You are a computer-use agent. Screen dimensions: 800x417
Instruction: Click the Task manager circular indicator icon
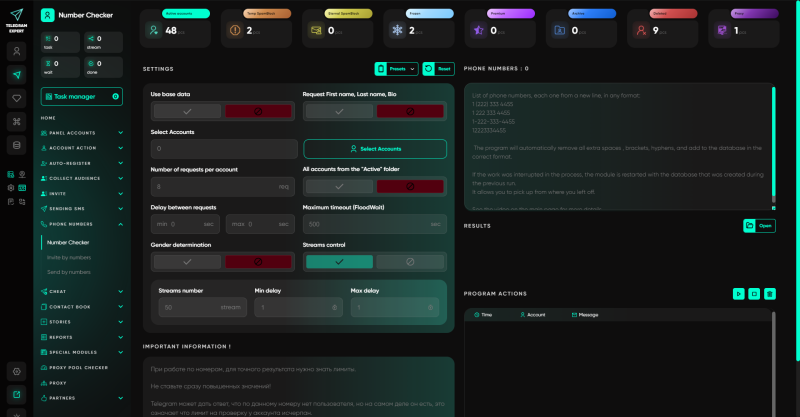coord(115,96)
